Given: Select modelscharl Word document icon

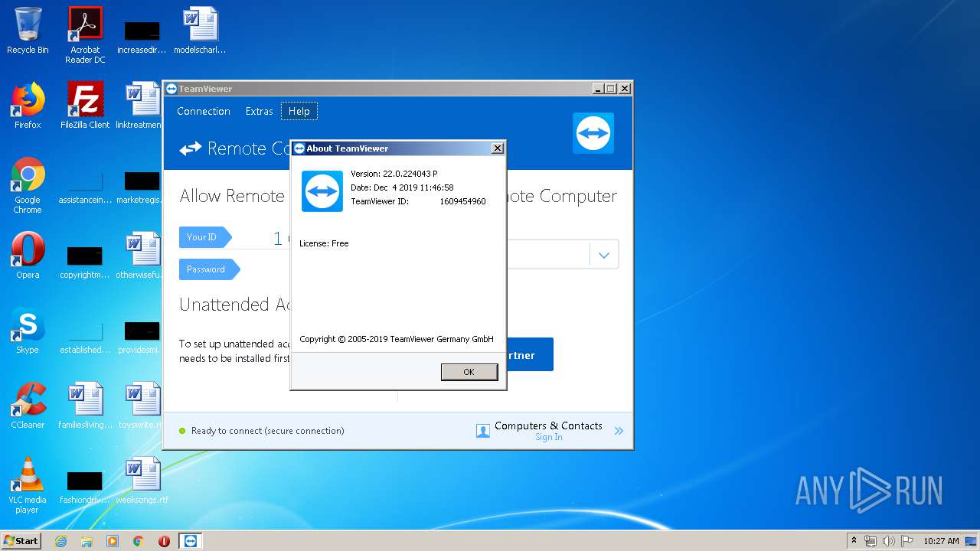Looking at the screenshot, I should 200,31.
